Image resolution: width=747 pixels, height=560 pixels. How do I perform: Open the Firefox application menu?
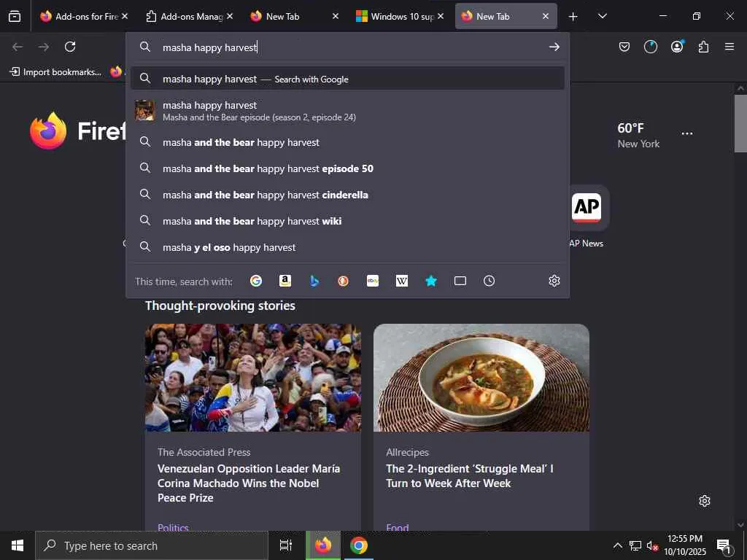729,47
